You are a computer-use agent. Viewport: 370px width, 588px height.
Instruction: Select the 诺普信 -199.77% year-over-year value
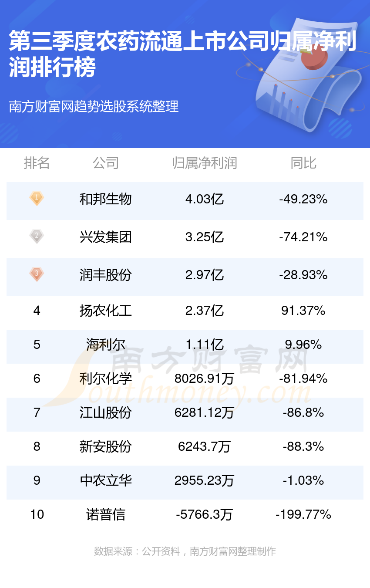coord(303,514)
